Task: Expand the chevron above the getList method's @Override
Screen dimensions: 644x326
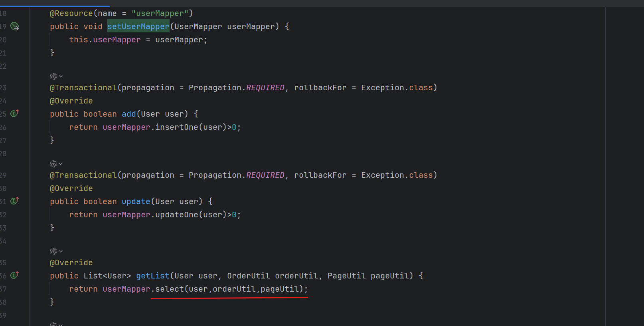Action: pyautogui.click(x=61, y=251)
